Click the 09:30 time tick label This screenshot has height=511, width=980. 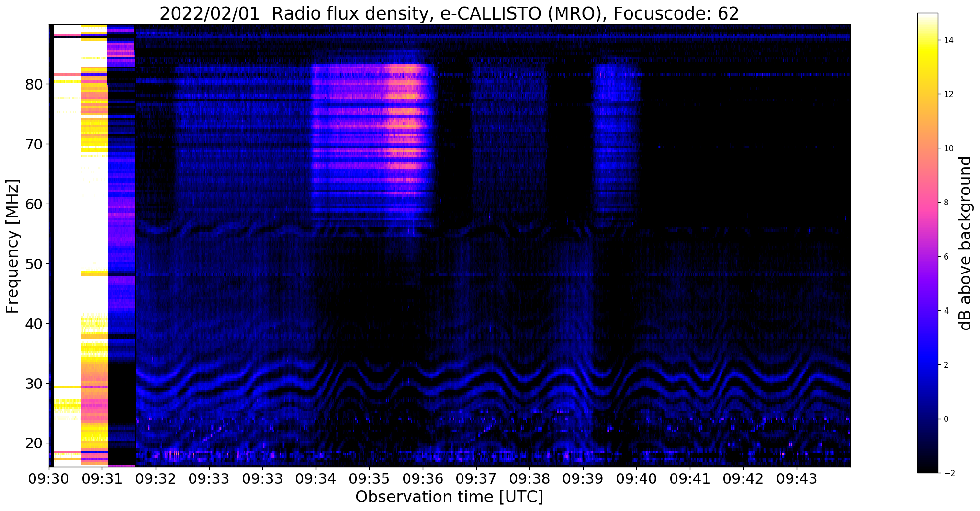(x=49, y=479)
